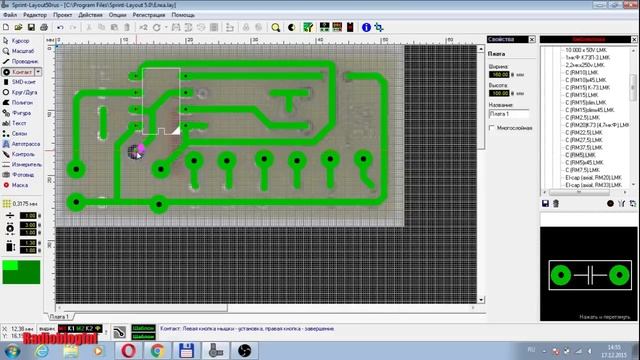Click the refresh icon under the library
The height and width of the screenshot is (360, 640).
633,203
